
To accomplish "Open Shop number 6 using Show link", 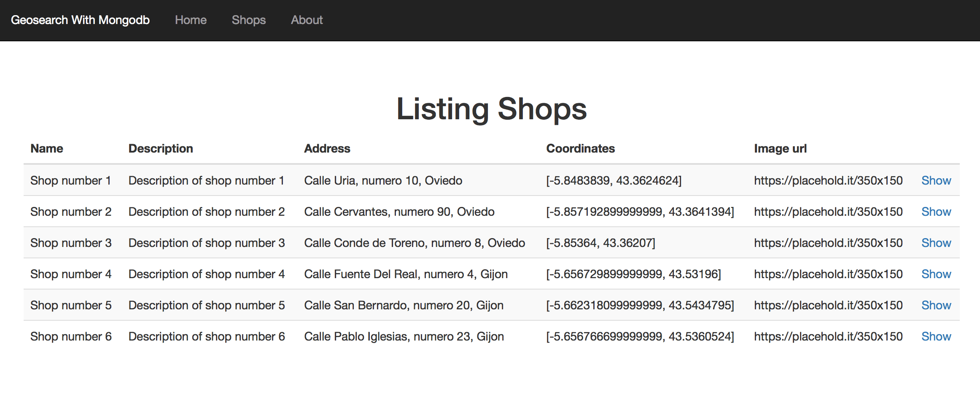I will pos(936,336).
